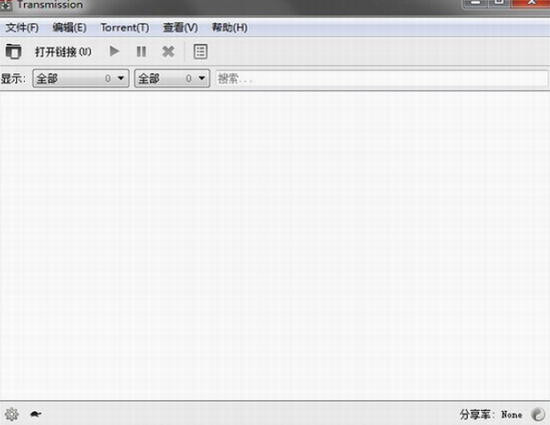Remove torrent with the X icon
Viewport: 550px width, 425px height.
click(168, 52)
